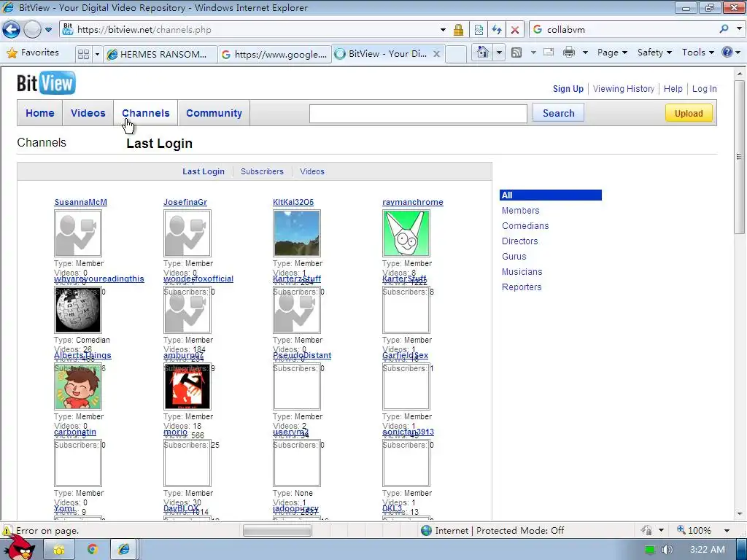
Task: Filter channels by Musicians
Action: (522, 272)
